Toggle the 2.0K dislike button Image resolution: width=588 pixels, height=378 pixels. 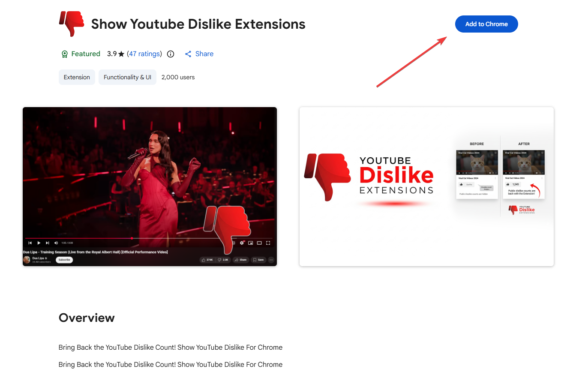(x=223, y=260)
